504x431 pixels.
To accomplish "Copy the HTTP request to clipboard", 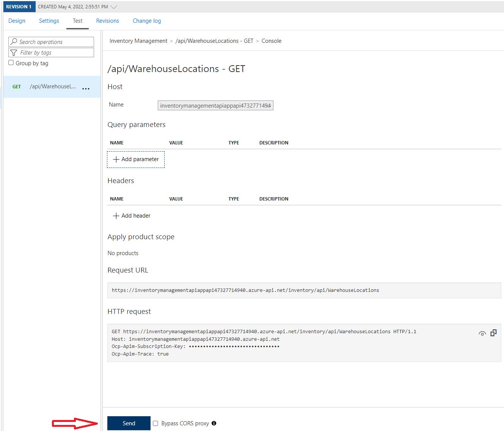I will pyautogui.click(x=493, y=332).
